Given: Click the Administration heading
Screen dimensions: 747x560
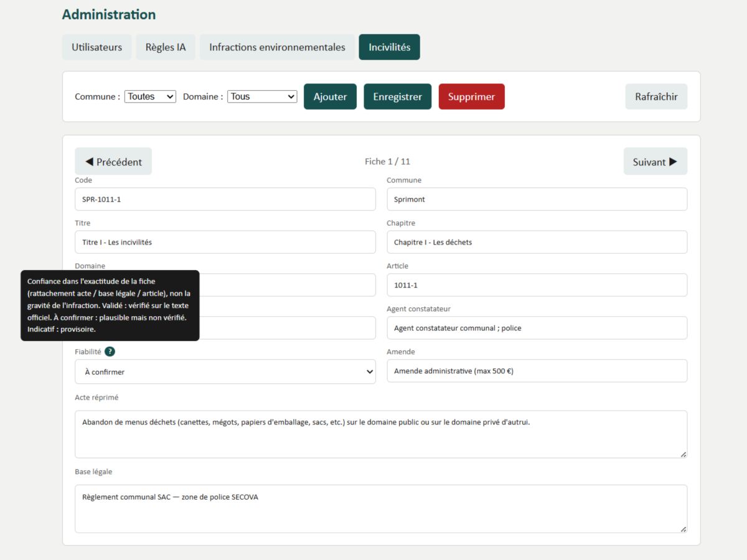Looking at the screenshot, I should coord(109,14).
